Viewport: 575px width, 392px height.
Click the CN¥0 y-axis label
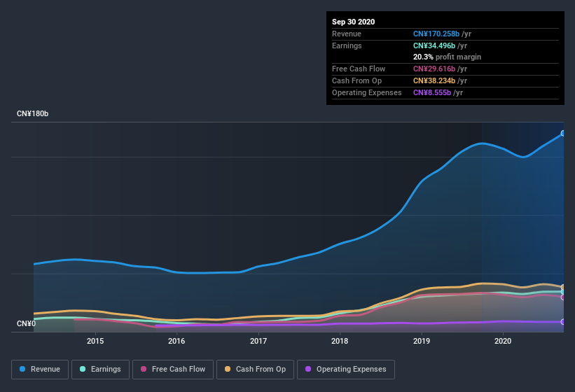coord(26,324)
